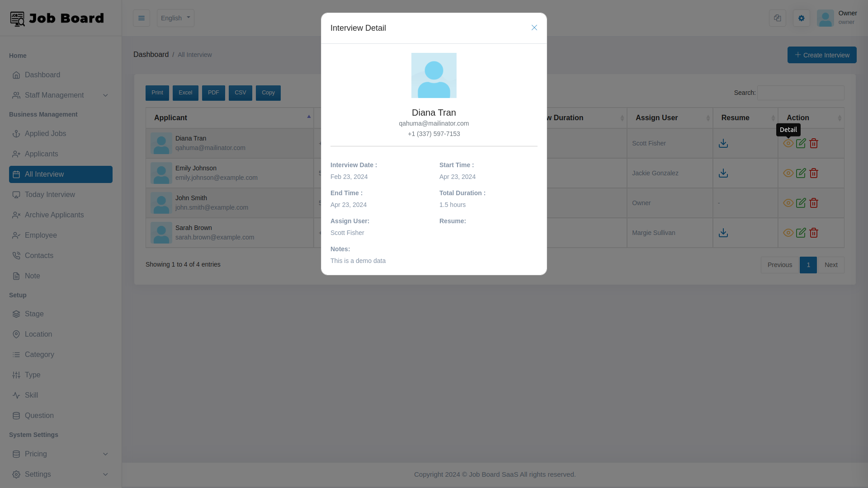Image resolution: width=868 pixels, height=488 pixels.
Task: Export the table using the PDF button
Action: (213, 93)
